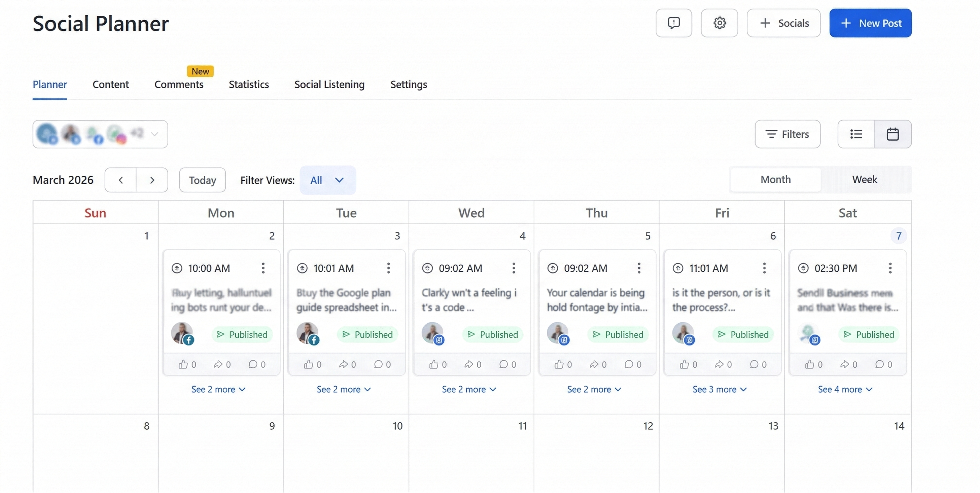
Task: Switch to list view of posts
Action: click(x=855, y=134)
